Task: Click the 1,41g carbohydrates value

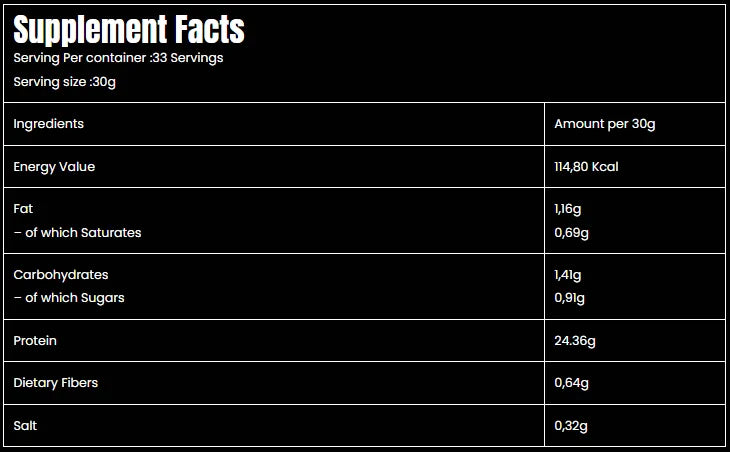Action: point(568,275)
